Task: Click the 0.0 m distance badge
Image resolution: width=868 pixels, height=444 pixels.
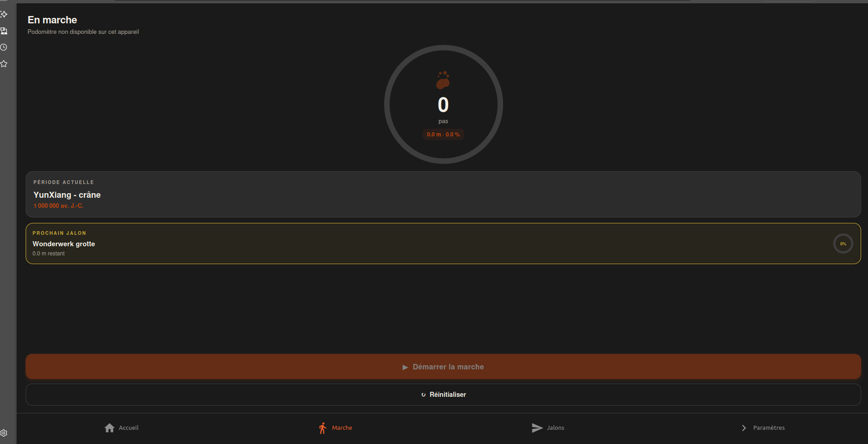Action: pos(443,135)
